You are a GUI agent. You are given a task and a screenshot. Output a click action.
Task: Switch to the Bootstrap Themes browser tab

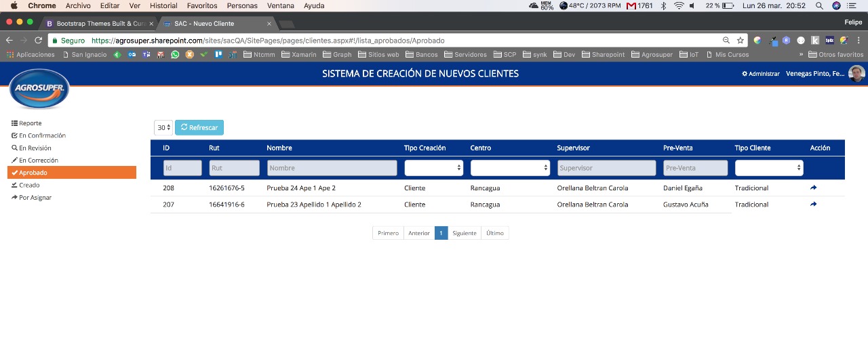100,23
